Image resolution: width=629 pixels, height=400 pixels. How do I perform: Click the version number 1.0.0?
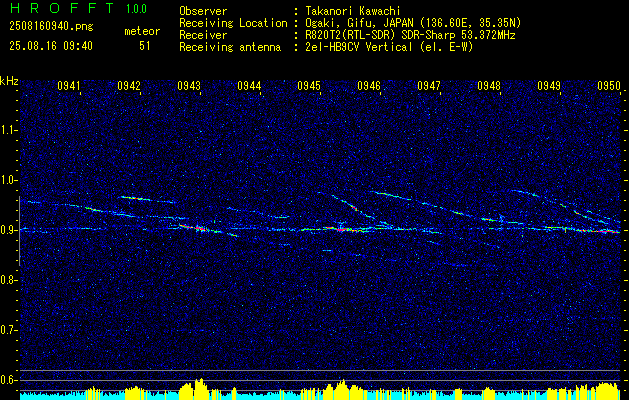tap(136, 8)
